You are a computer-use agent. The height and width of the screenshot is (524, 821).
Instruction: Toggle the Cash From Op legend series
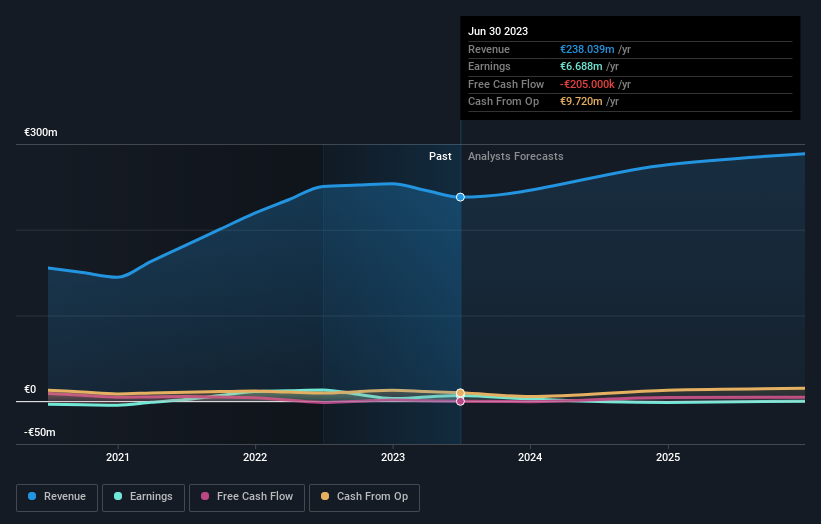(x=364, y=497)
